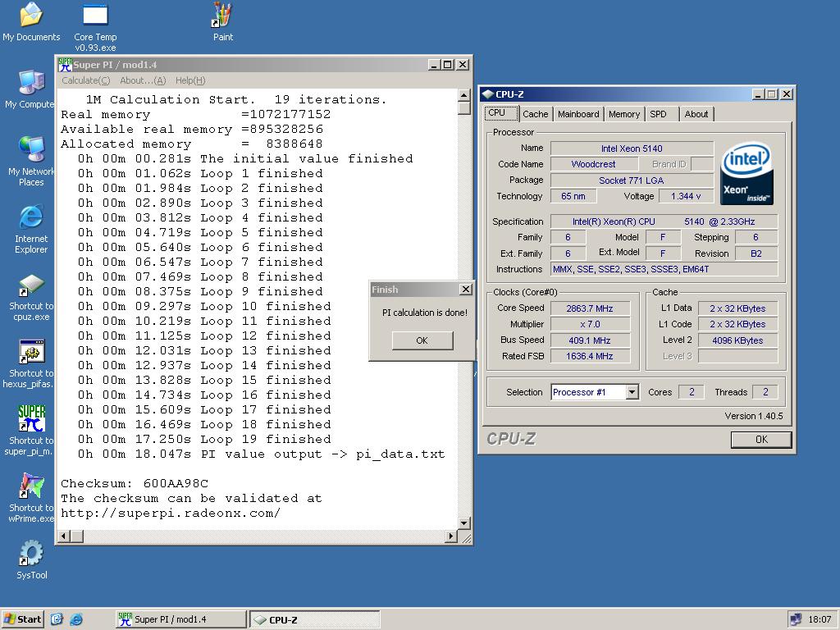Maximize the Super PI window

click(x=448, y=65)
